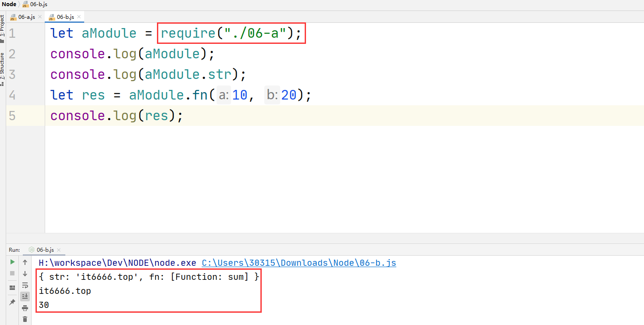Rerun 06-b.js with green play button

pos(12,262)
